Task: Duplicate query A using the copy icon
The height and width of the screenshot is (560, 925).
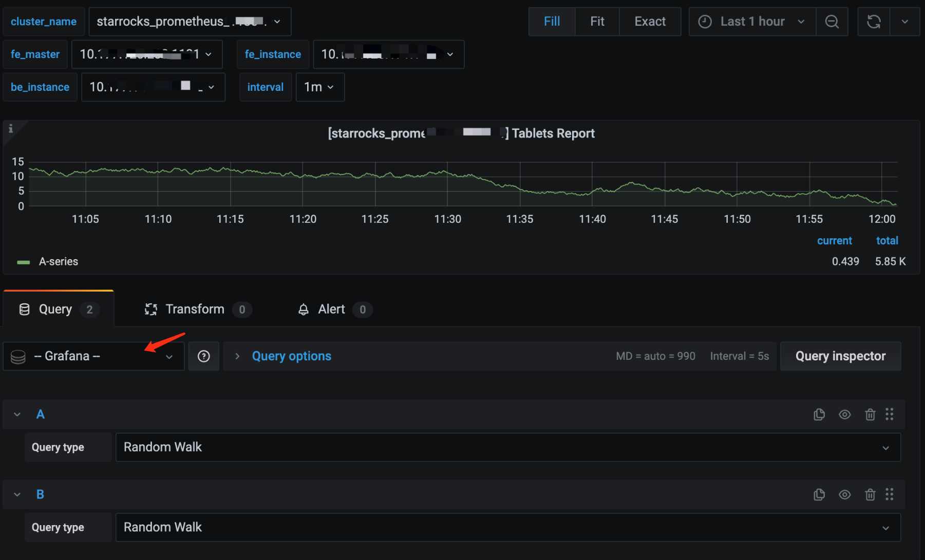Action: pos(819,414)
